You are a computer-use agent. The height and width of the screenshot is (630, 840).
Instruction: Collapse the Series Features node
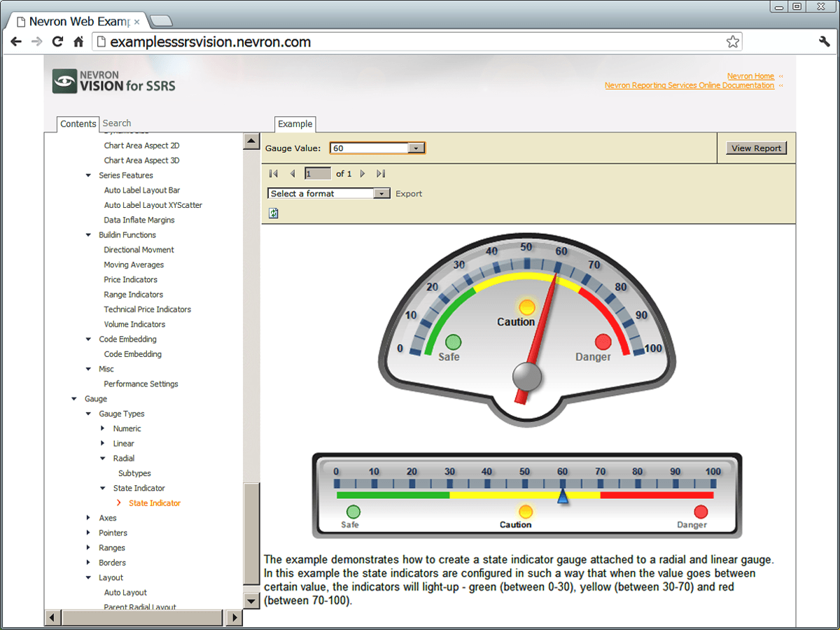[x=88, y=176]
